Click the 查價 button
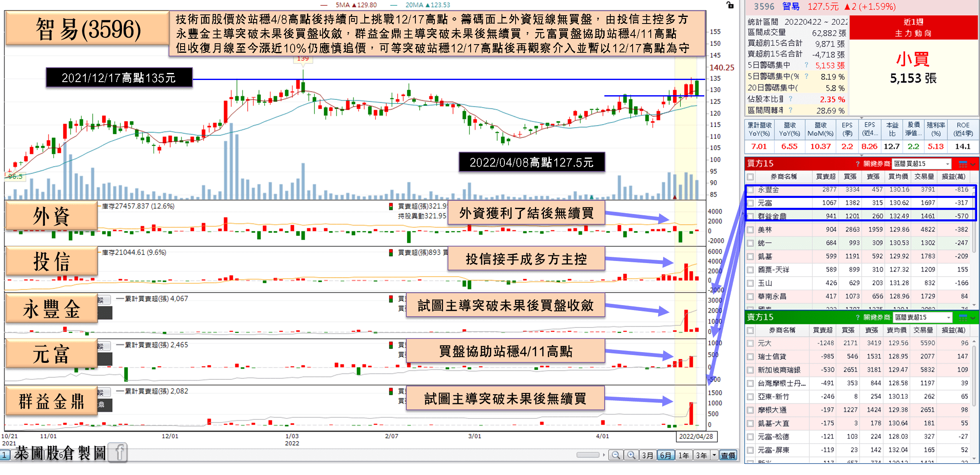The width and height of the screenshot is (980, 475). tap(728, 455)
